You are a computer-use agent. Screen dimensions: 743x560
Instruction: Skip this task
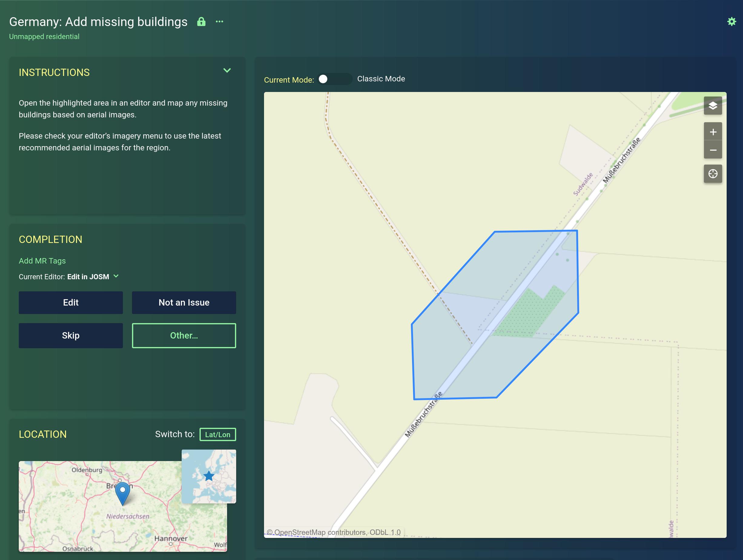click(x=71, y=336)
